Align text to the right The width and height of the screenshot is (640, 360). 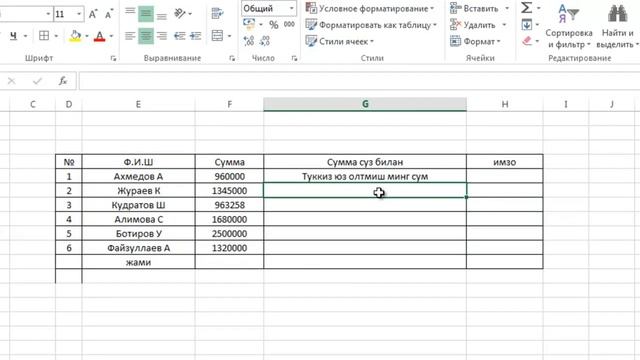(x=162, y=36)
